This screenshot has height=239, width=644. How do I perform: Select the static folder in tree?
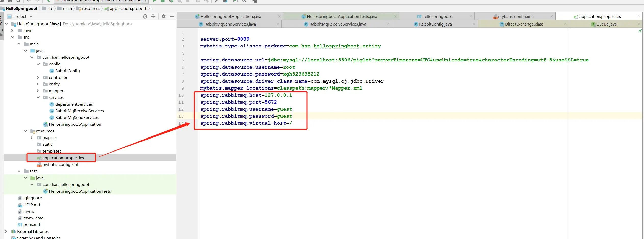[47, 144]
